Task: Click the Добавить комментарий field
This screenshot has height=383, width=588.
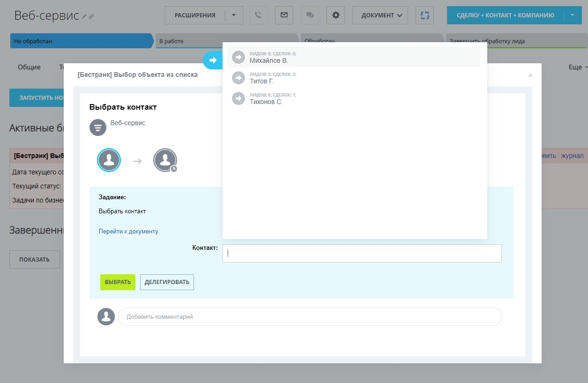Action: click(x=309, y=316)
